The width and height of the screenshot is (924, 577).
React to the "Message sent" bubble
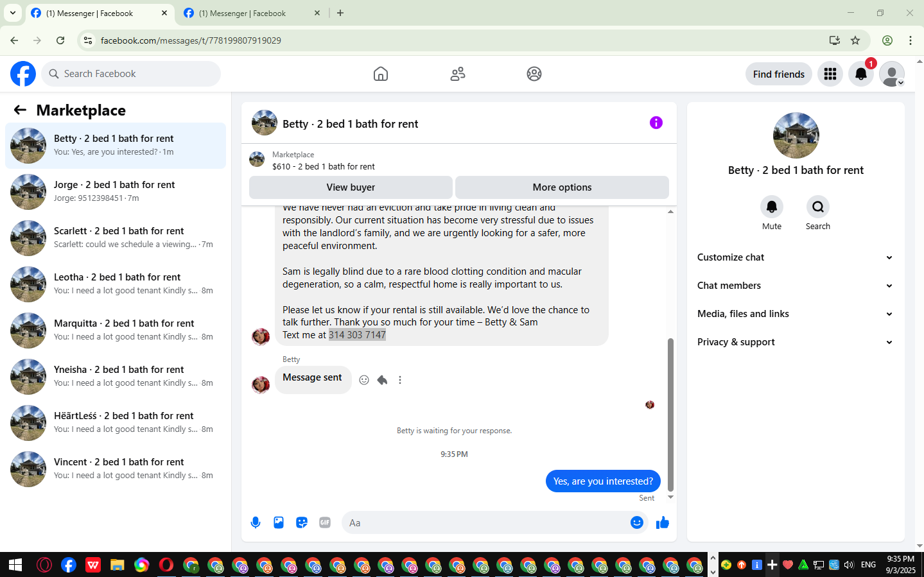point(364,380)
